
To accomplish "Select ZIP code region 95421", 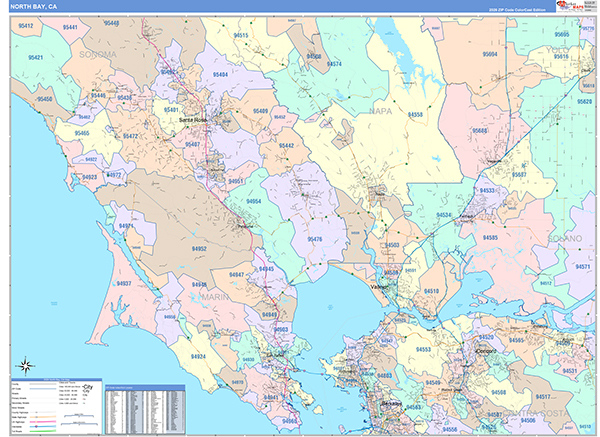I will pyautogui.click(x=35, y=58).
